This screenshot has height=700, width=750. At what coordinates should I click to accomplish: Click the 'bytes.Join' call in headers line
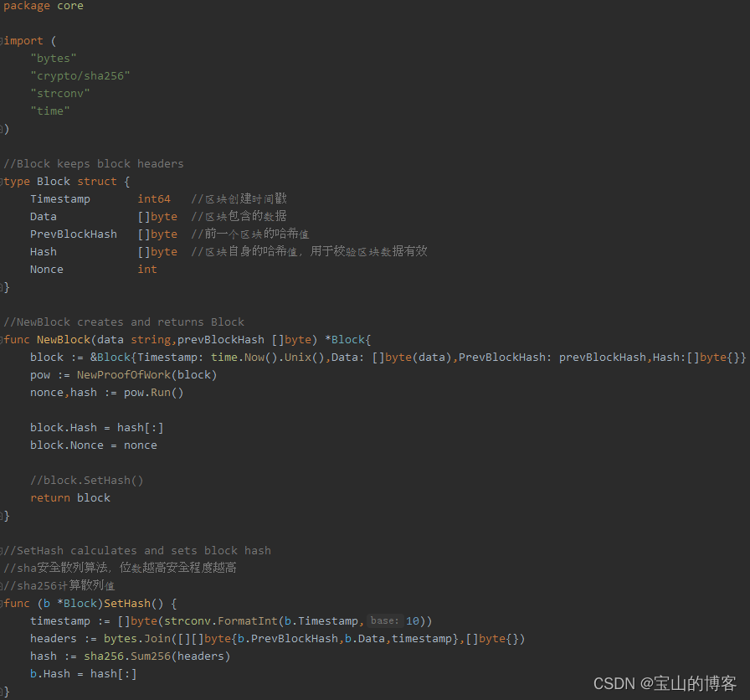click(x=137, y=639)
